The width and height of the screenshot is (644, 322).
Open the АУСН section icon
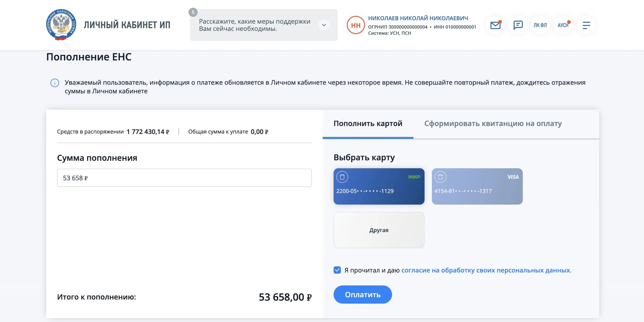click(x=563, y=25)
